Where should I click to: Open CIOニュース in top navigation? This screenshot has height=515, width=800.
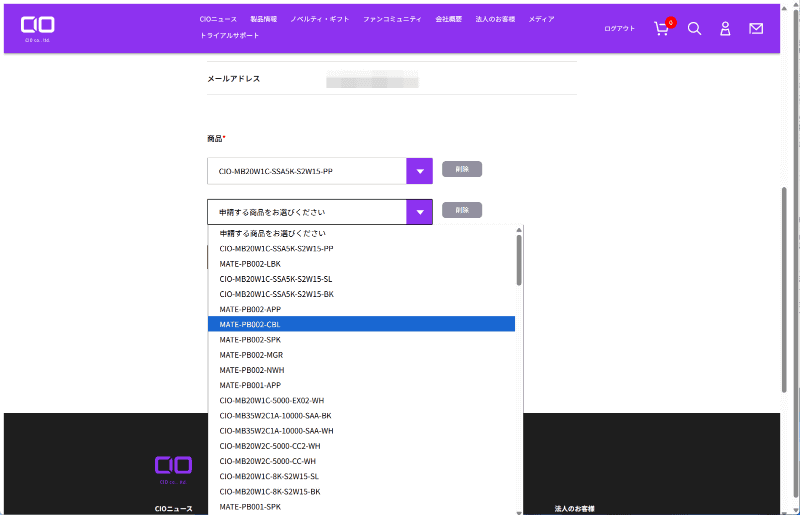click(218, 19)
